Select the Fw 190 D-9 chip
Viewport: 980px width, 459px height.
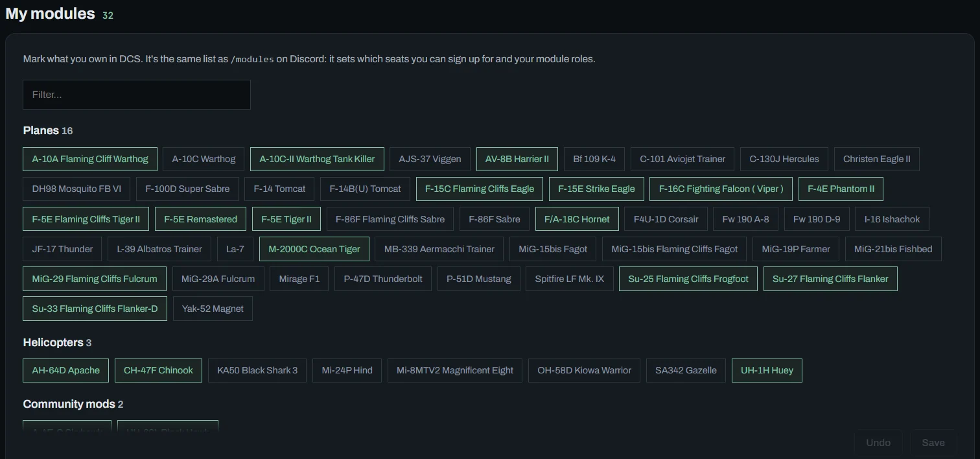click(x=817, y=219)
